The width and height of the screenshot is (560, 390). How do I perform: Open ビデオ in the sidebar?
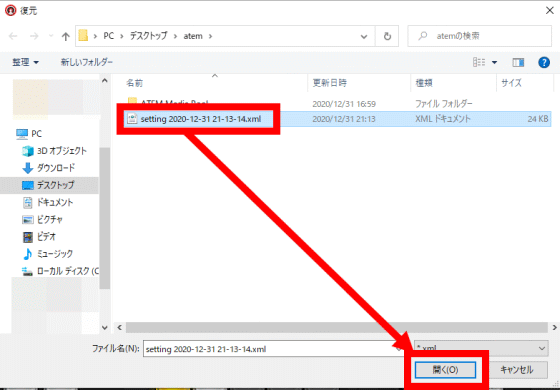[x=46, y=236]
